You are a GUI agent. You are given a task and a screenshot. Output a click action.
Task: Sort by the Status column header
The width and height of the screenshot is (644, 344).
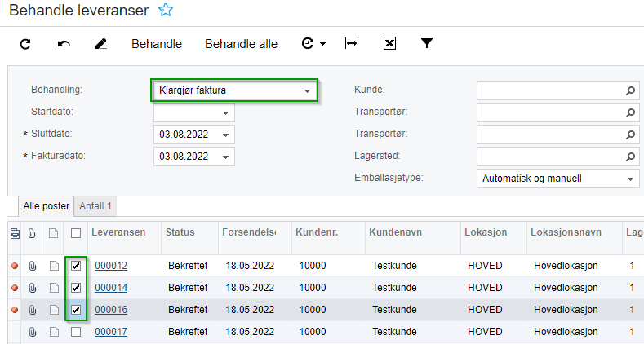180,232
